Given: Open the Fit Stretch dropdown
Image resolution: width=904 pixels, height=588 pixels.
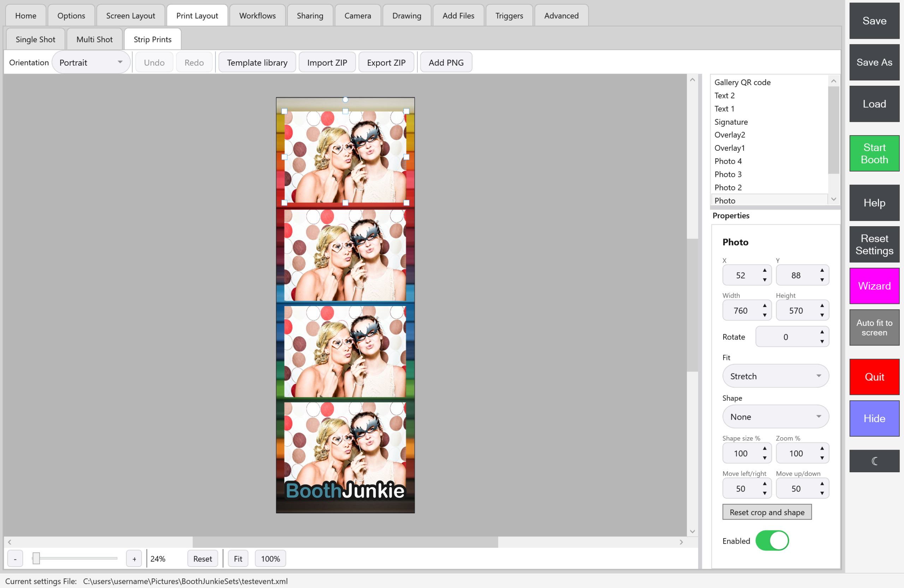Looking at the screenshot, I should [775, 376].
